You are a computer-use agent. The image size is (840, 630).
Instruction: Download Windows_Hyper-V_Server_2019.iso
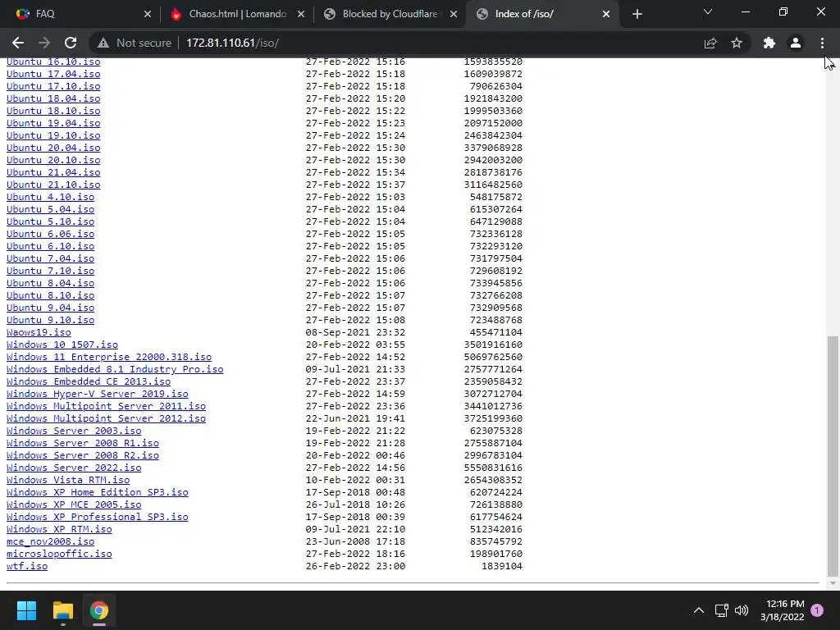tap(98, 395)
